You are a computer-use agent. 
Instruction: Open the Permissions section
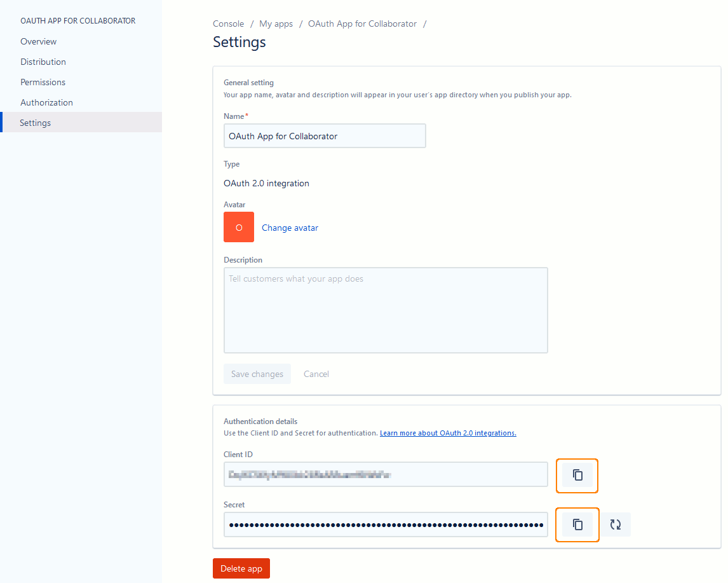coord(43,81)
